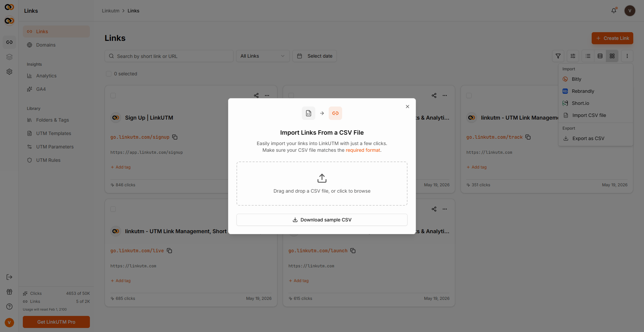Open settings gear in left rail
This screenshot has height=332, width=644.
pos(9,72)
